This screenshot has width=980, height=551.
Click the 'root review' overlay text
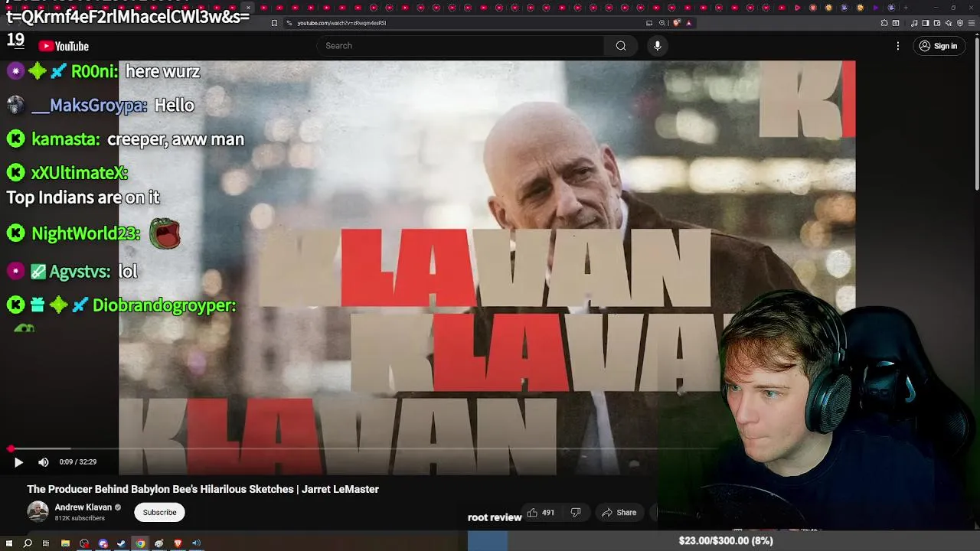click(x=495, y=517)
